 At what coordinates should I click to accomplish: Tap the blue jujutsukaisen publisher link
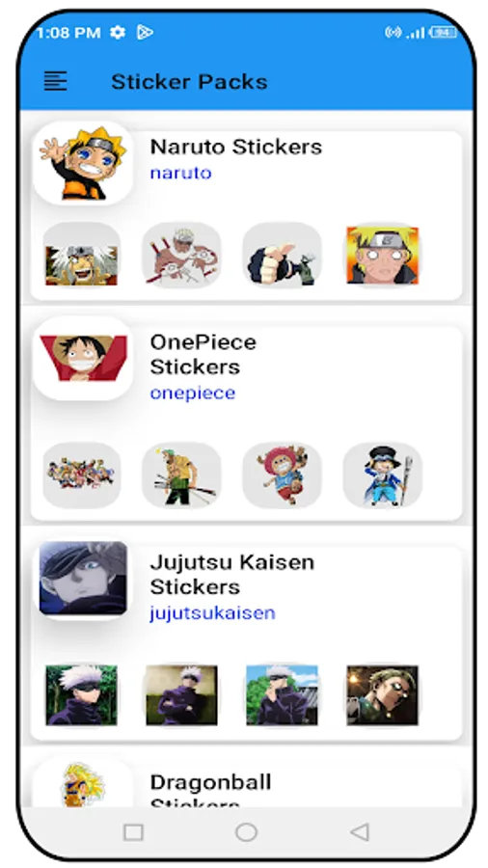[212, 612]
